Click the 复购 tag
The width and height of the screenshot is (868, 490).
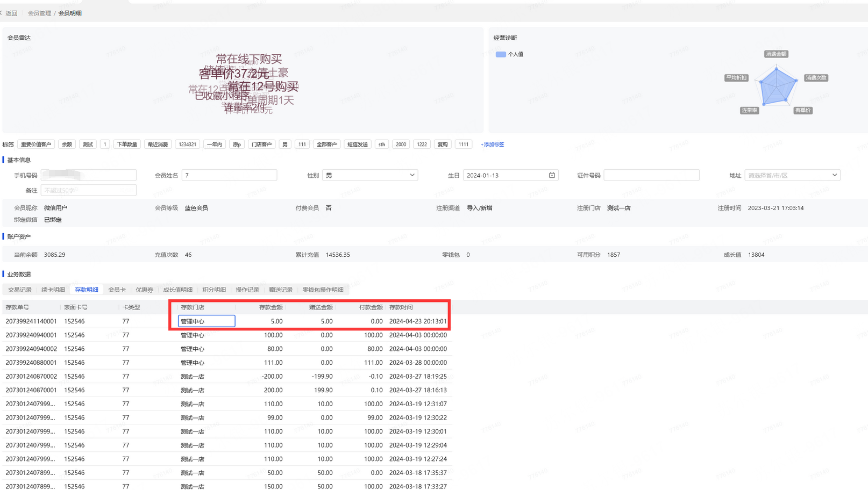click(x=443, y=145)
